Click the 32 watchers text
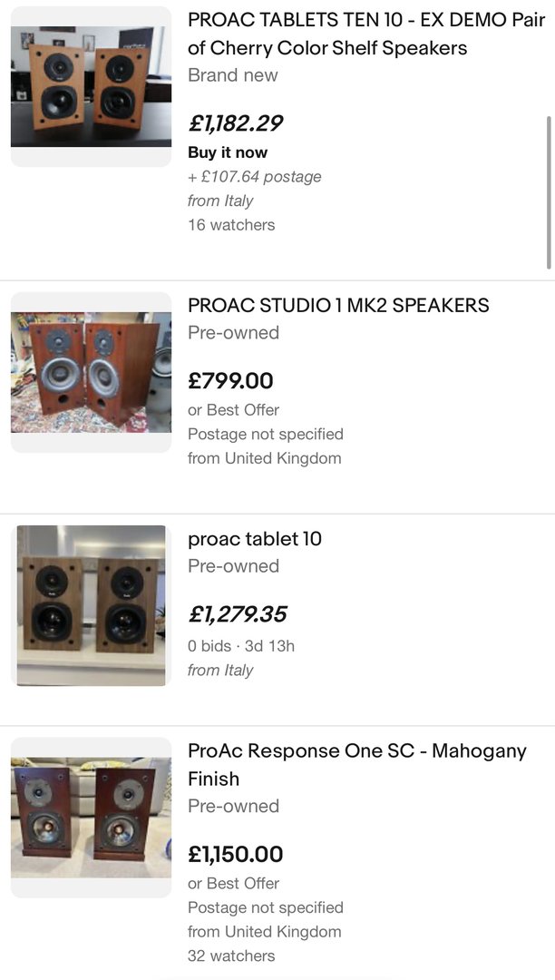This screenshot has width=555, height=980. click(231, 955)
